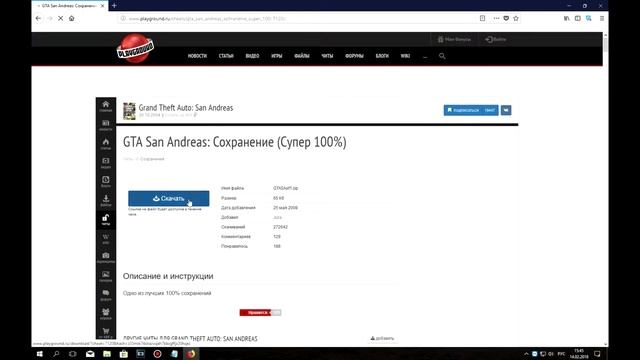640x360 pixels.
Task: Open notification center on the taskbar
Action: coord(597,354)
